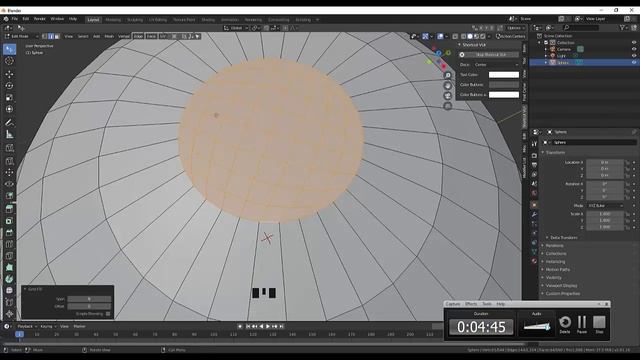Hide the Sphere object in outliner
This screenshot has height=360, width=640.
click(634, 62)
